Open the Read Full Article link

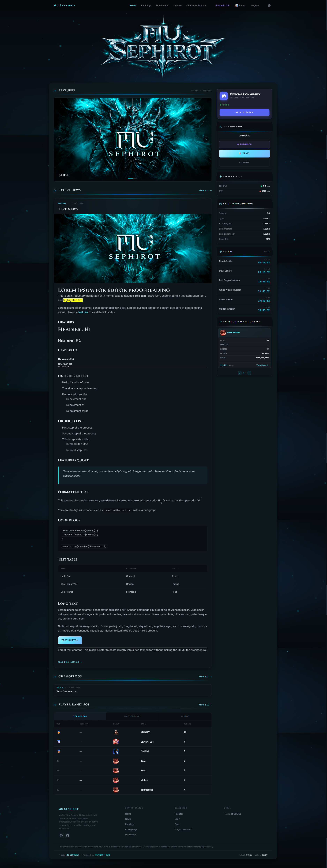70,662
